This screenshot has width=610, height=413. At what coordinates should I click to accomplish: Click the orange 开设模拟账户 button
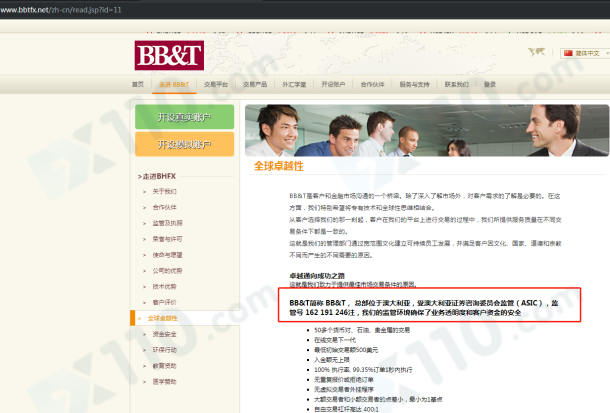[x=184, y=144]
